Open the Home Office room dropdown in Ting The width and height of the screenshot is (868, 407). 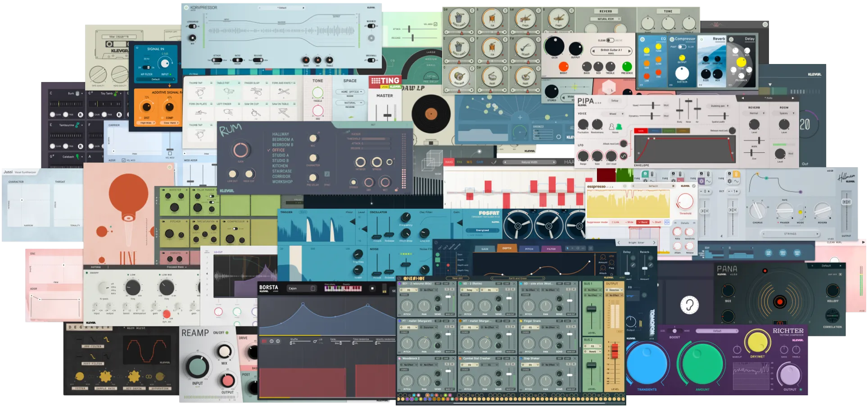(350, 92)
